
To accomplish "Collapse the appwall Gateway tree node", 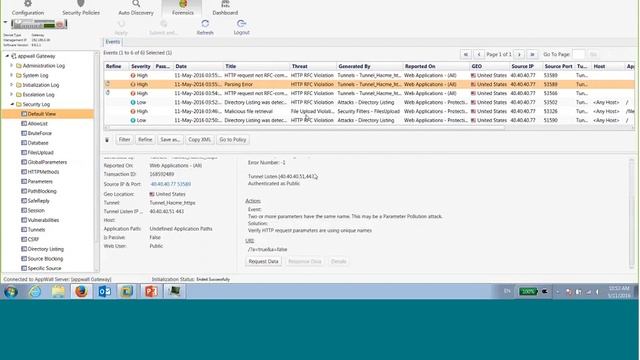I will pos(7,56).
